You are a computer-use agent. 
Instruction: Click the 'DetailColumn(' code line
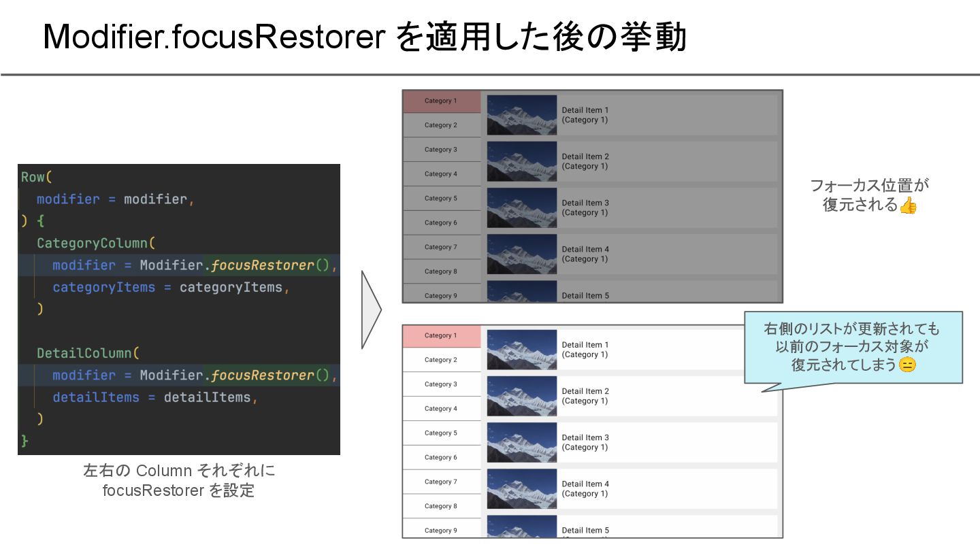[x=88, y=353]
